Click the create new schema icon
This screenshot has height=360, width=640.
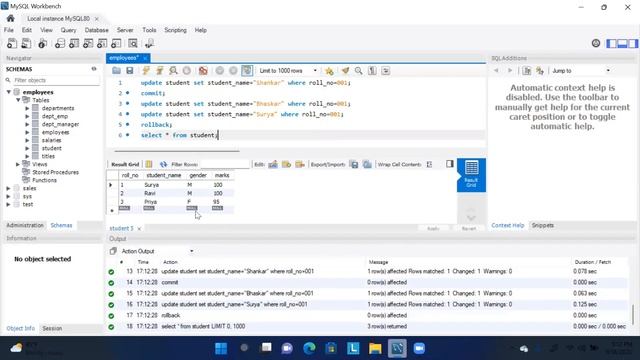pyautogui.click(x=60, y=43)
